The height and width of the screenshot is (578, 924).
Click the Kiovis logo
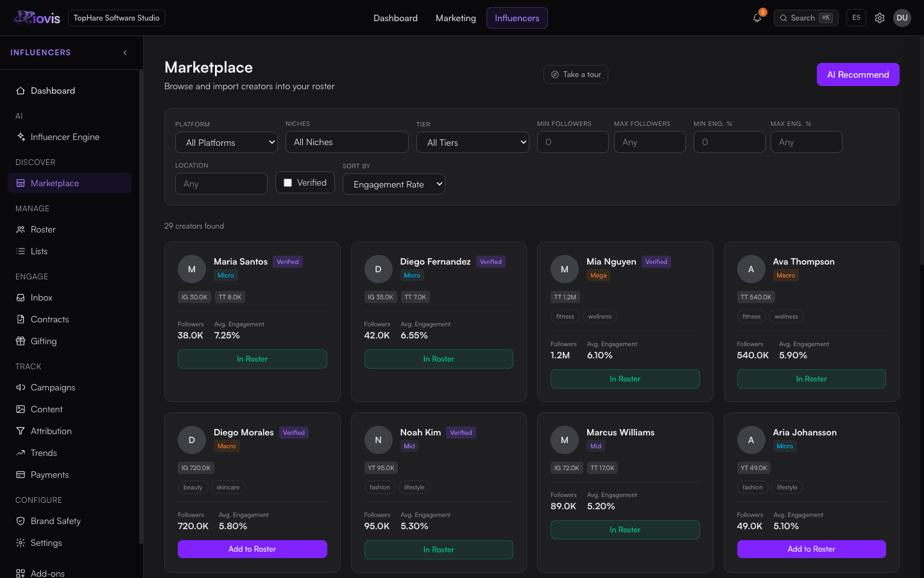[x=37, y=18]
